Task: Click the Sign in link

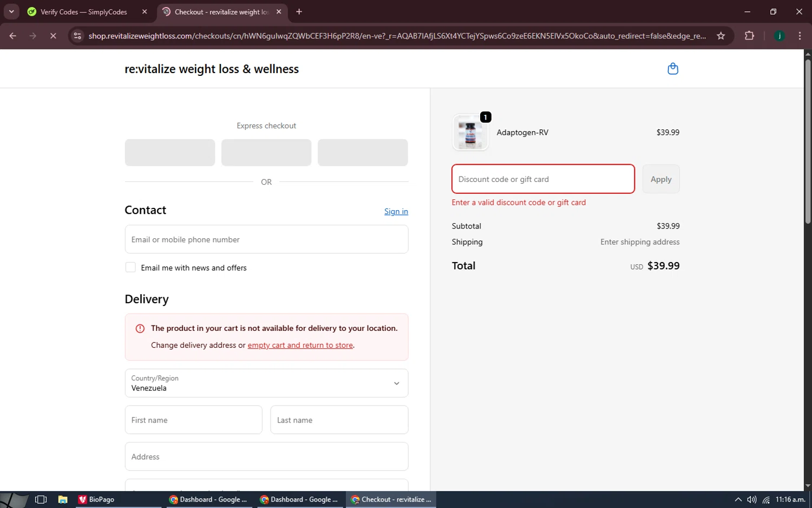Action: (x=396, y=211)
